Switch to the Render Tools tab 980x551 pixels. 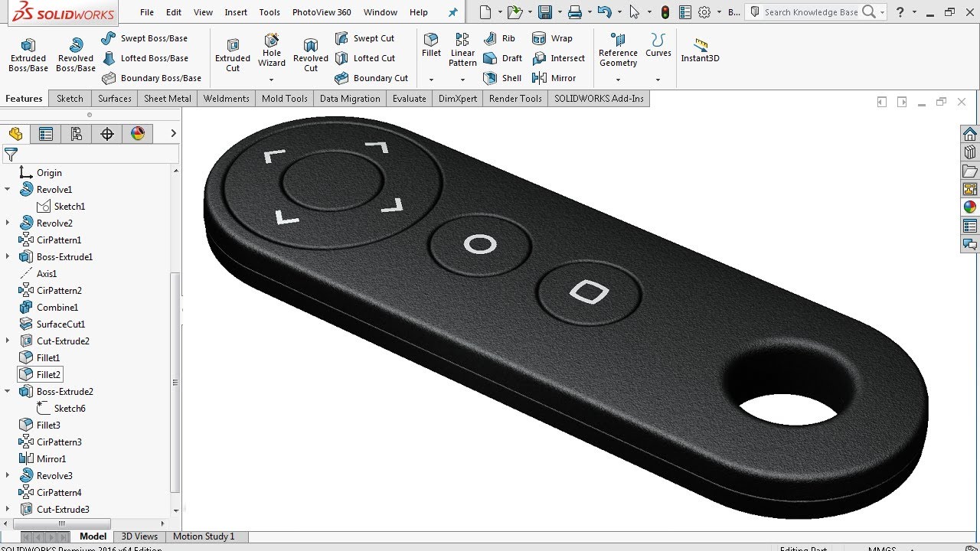pos(515,99)
